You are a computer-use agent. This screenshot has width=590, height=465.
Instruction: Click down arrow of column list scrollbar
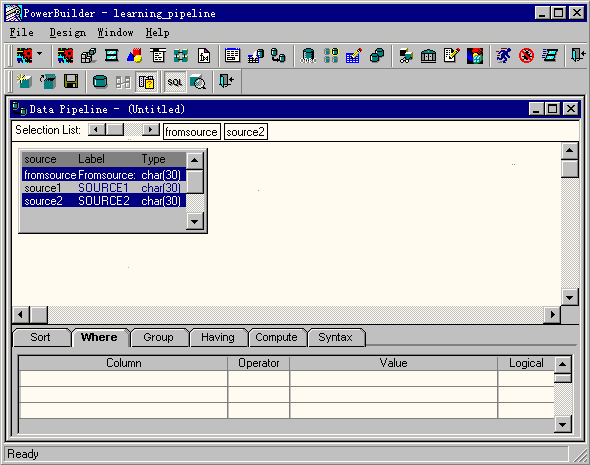coord(195,221)
